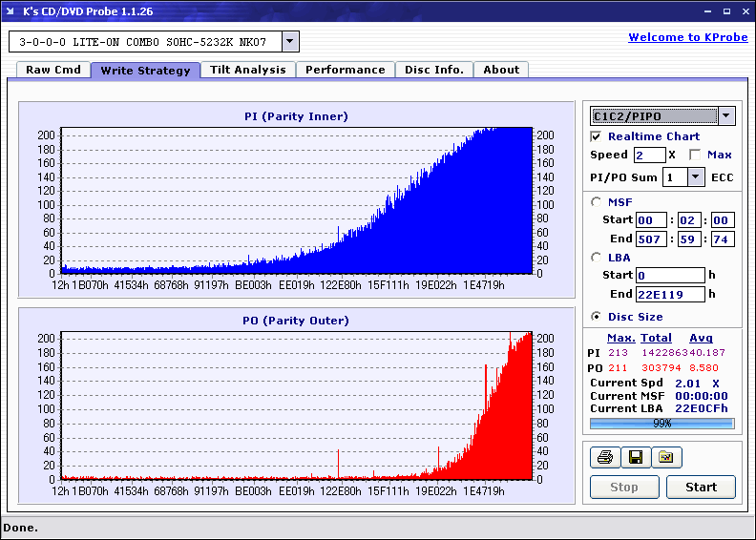Open the Performance tab
This screenshot has width=756, height=540.
click(x=346, y=70)
